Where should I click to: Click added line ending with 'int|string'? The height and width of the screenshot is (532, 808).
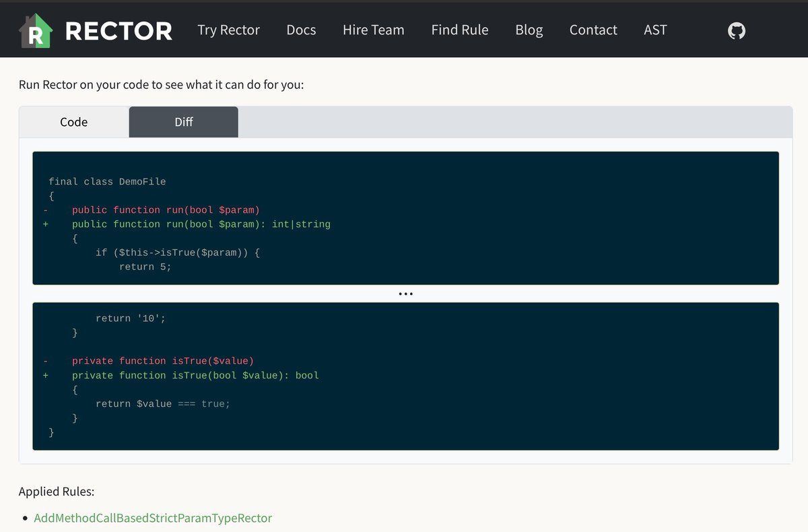201,224
